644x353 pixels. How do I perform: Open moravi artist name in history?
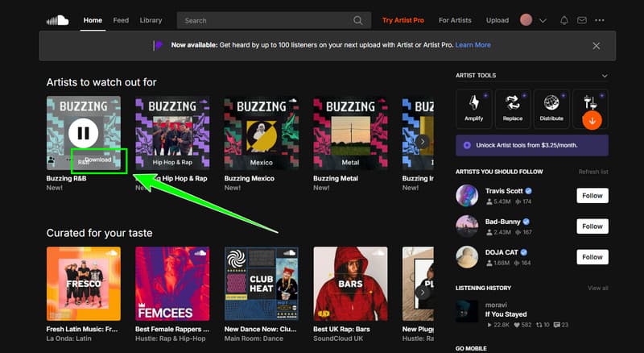click(x=496, y=305)
